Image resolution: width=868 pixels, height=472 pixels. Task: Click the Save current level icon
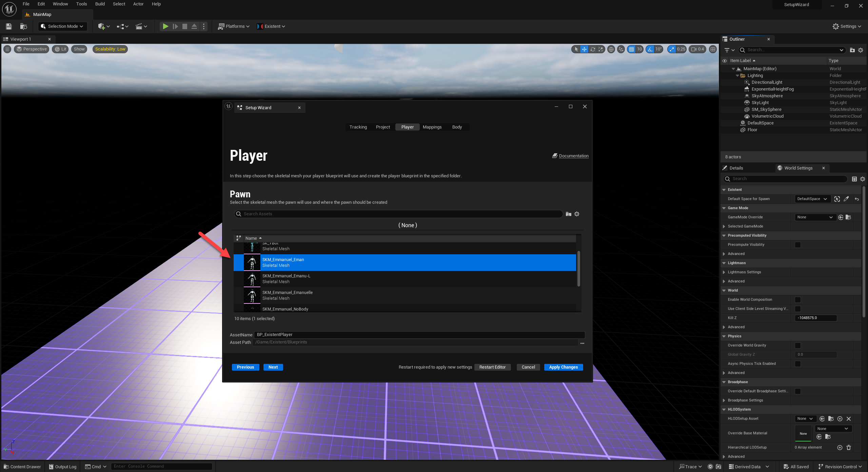9,26
